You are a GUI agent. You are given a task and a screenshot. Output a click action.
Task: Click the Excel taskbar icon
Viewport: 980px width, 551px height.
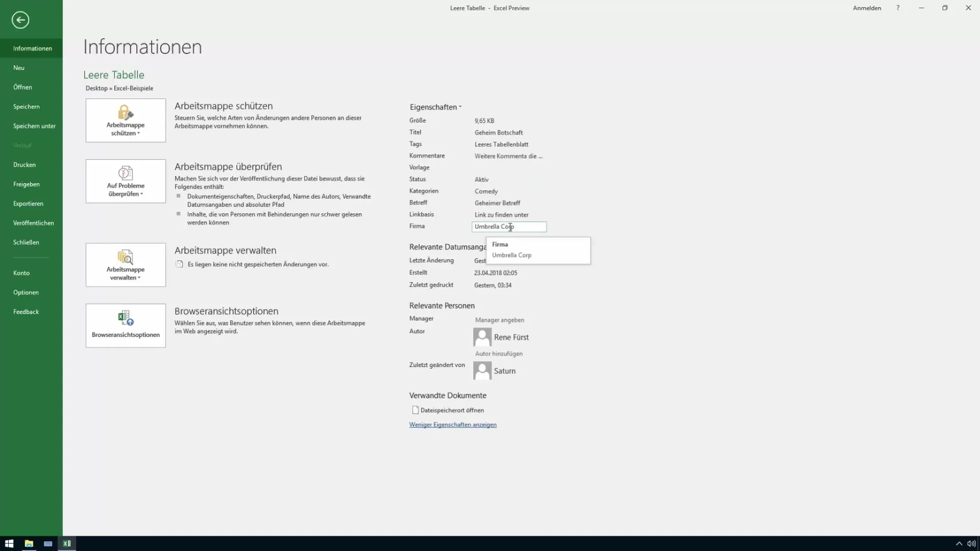click(67, 543)
